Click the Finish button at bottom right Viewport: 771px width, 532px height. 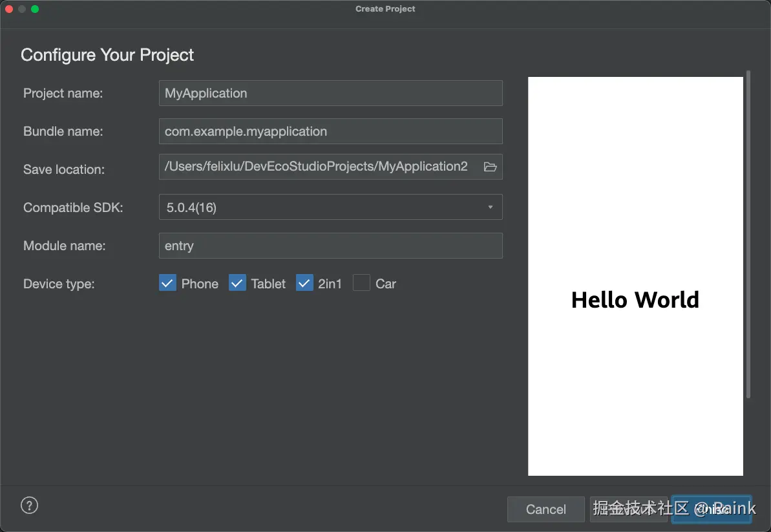(712, 509)
